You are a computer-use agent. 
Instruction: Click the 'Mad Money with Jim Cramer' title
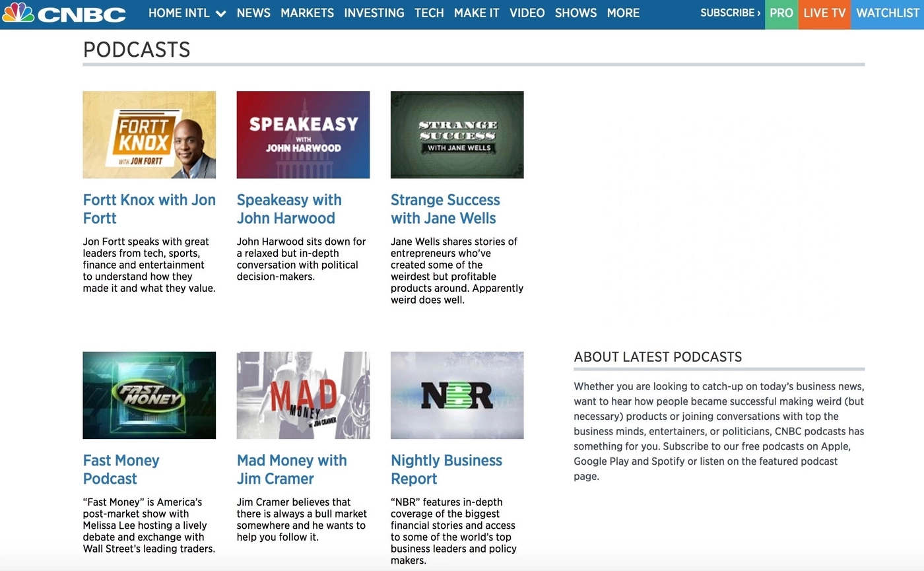(292, 469)
